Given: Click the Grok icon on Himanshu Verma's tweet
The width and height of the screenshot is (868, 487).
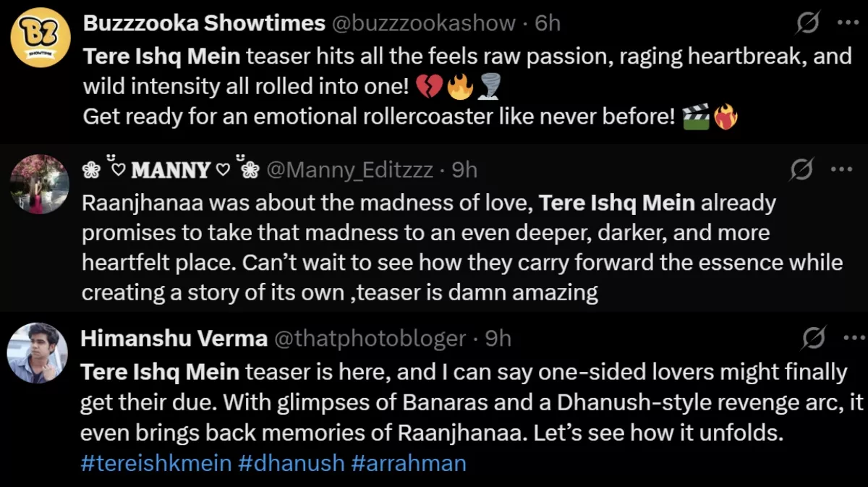Looking at the screenshot, I should (x=814, y=338).
